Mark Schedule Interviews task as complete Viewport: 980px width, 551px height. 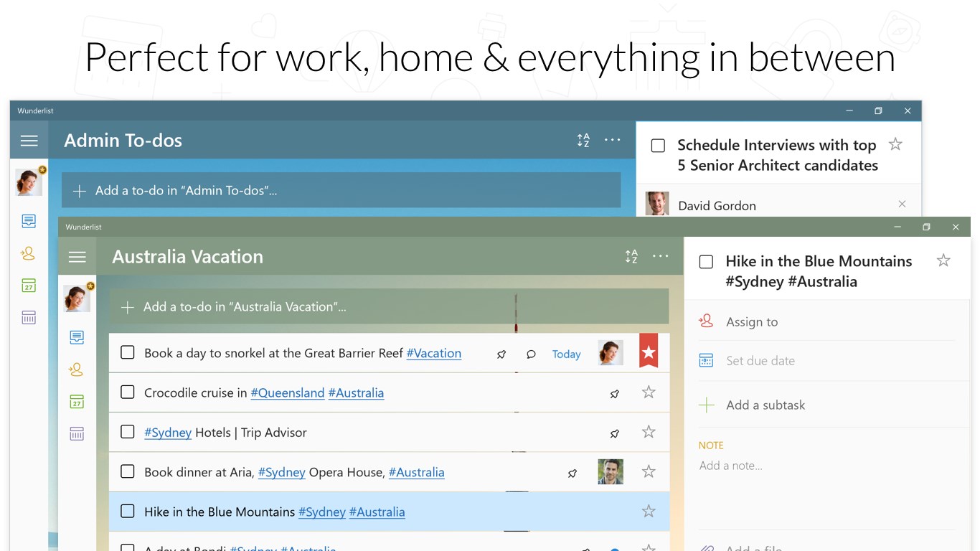[x=658, y=145]
